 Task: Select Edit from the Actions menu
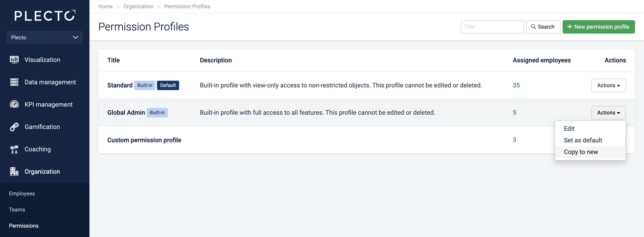point(569,129)
